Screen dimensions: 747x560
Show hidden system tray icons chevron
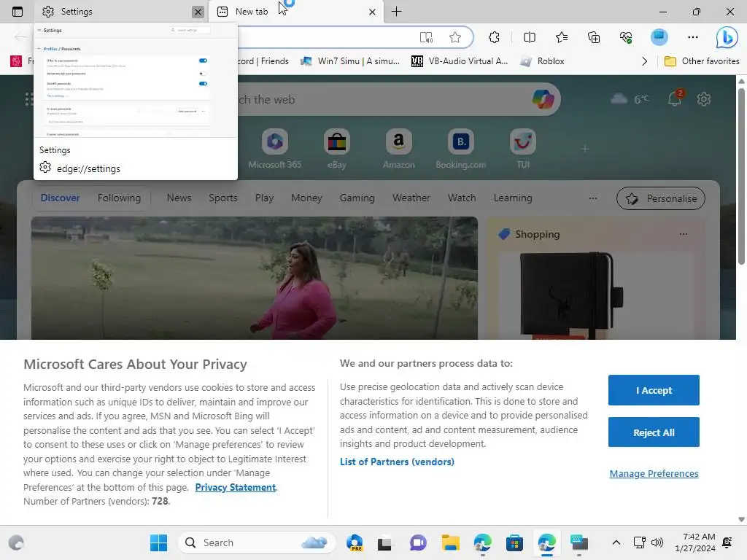[x=616, y=542]
